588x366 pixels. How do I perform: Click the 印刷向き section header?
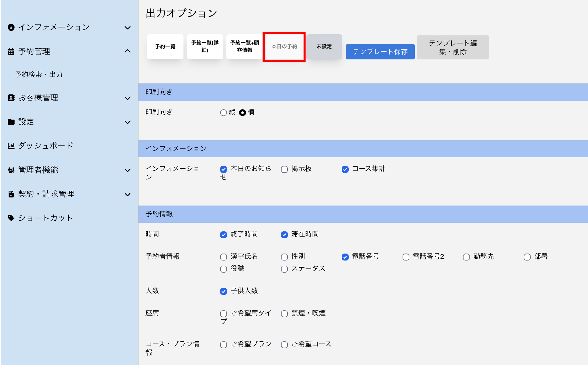point(363,92)
